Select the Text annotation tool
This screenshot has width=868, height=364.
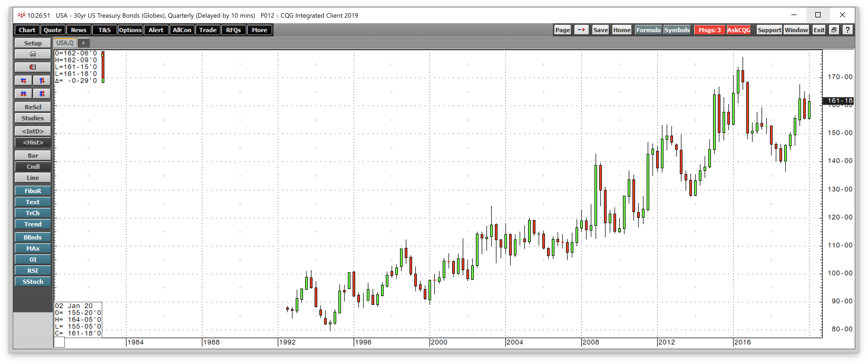33,202
